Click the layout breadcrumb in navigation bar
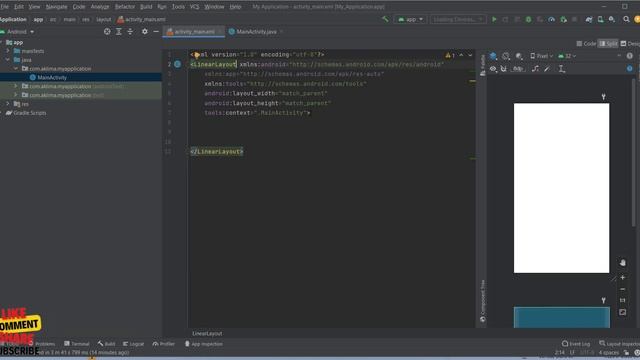 click(104, 19)
